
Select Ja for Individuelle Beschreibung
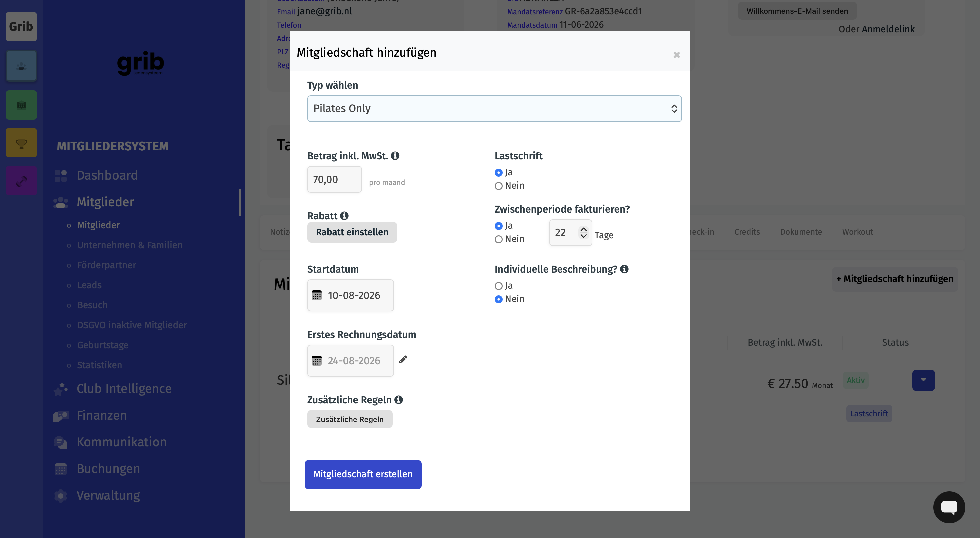tap(498, 286)
